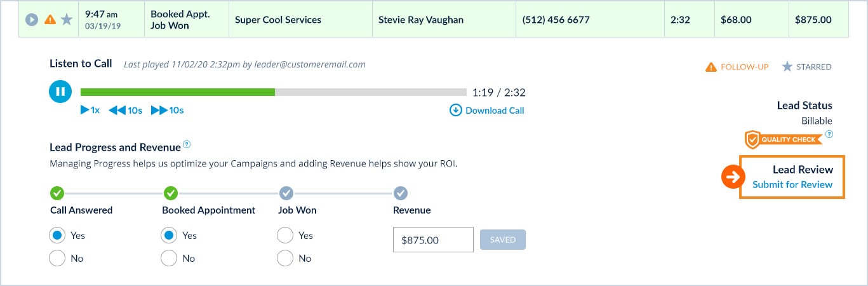Change the 1x playback speed
The image size is (868, 286).
coord(90,111)
